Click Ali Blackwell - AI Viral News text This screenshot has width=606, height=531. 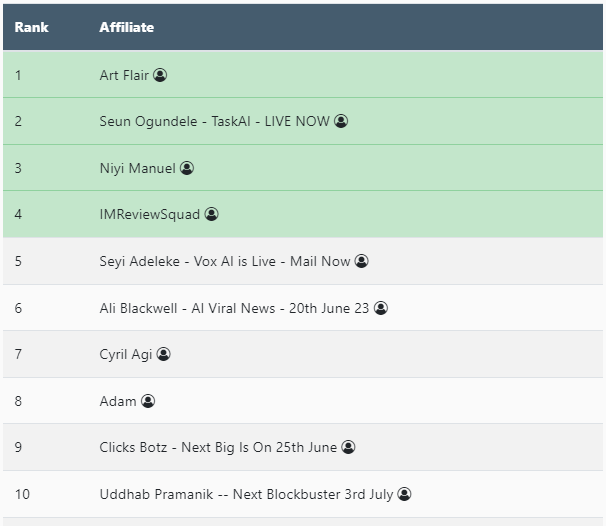click(235, 308)
